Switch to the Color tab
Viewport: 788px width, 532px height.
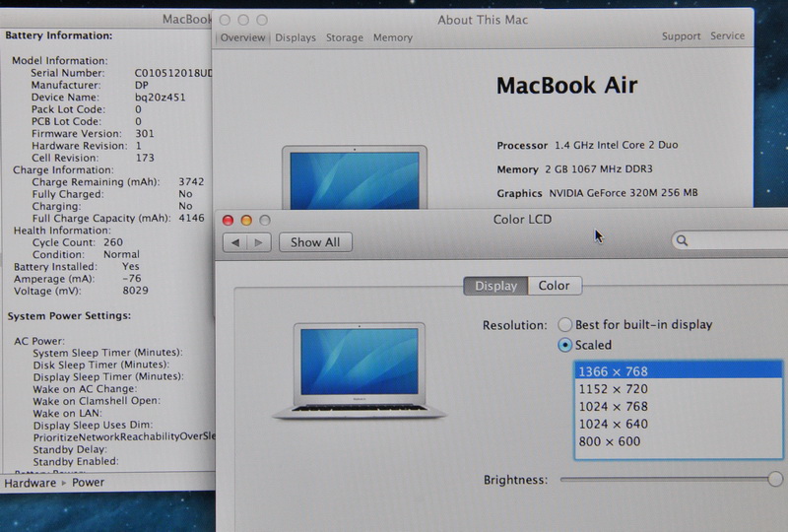pyautogui.click(x=555, y=286)
